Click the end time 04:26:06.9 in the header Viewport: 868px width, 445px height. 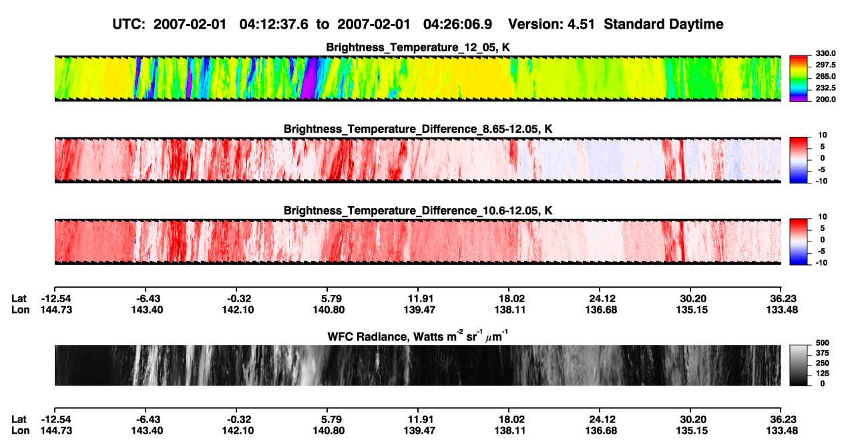458,24
